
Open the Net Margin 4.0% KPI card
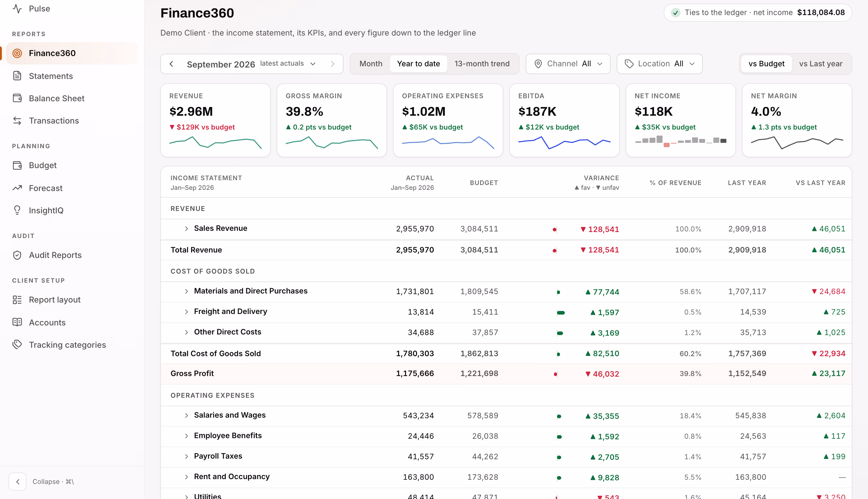tap(797, 120)
